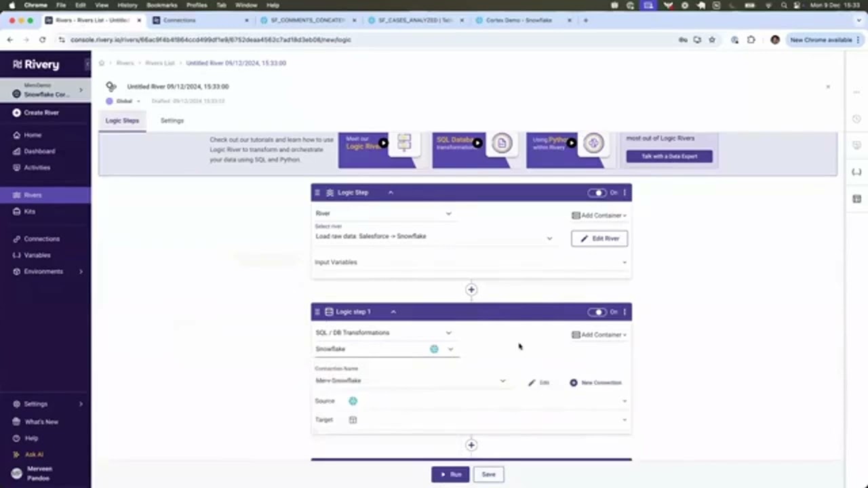This screenshot has width=868, height=488.
Task: Reload the page with the browser refresh icon
Action: tap(42, 40)
